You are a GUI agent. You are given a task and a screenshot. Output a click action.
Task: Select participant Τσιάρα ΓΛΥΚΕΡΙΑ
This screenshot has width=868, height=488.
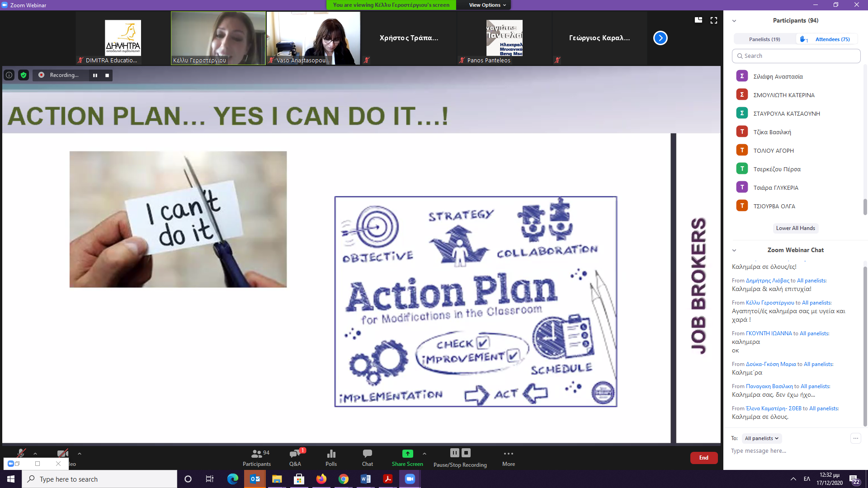click(x=796, y=188)
